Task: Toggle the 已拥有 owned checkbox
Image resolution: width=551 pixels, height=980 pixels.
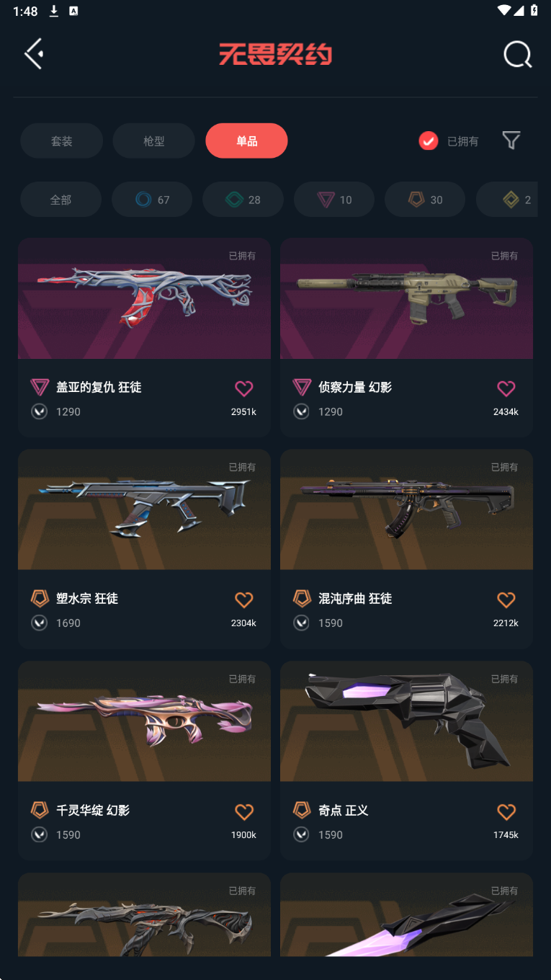Action: (429, 141)
